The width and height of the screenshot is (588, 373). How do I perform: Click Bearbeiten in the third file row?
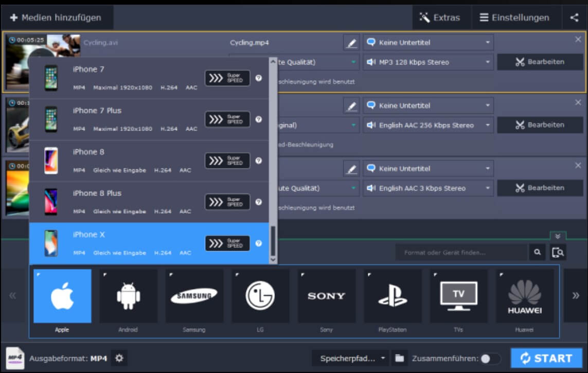(x=540, y=188)
